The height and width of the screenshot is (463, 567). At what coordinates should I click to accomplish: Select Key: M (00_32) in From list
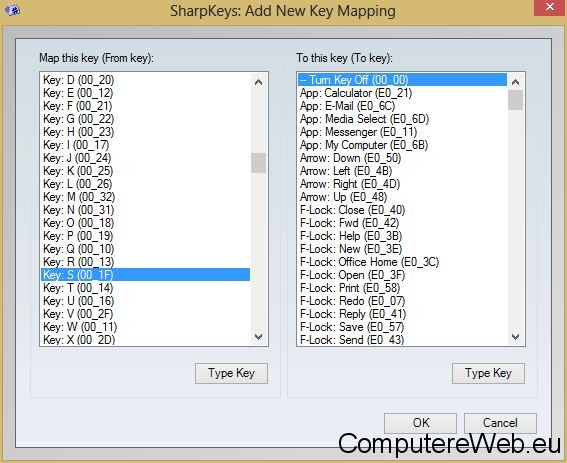coord(145,197)
